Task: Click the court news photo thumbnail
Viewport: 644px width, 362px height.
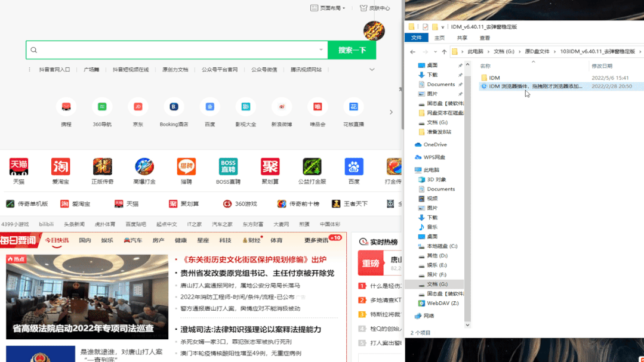Action: [87, 297]
